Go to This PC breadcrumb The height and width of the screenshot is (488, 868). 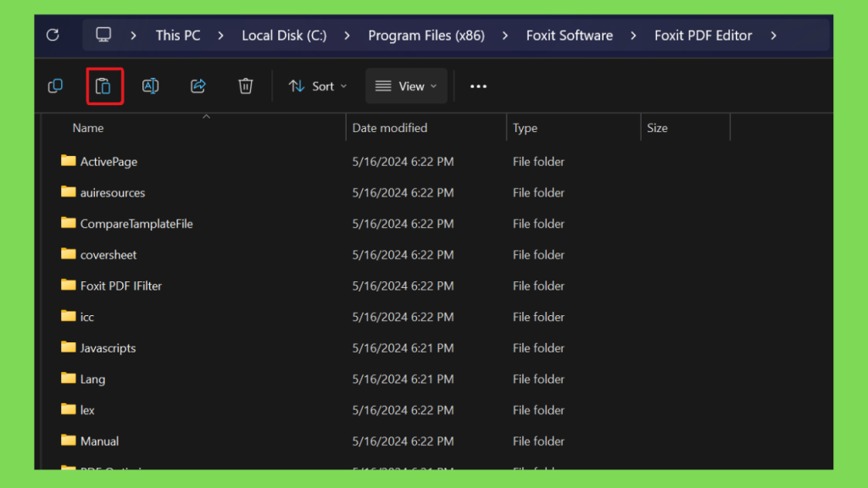[178, 36]
